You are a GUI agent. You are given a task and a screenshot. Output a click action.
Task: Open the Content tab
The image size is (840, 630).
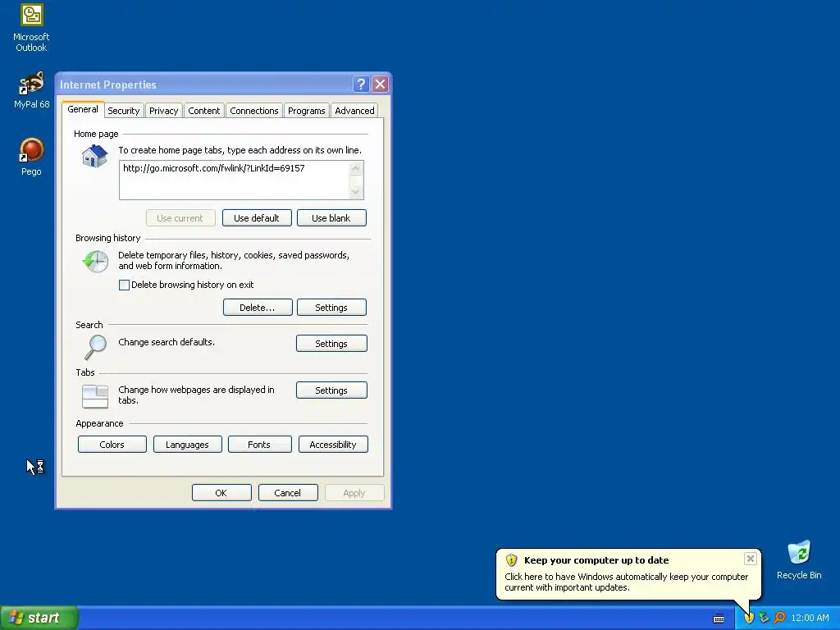(203, 111)
